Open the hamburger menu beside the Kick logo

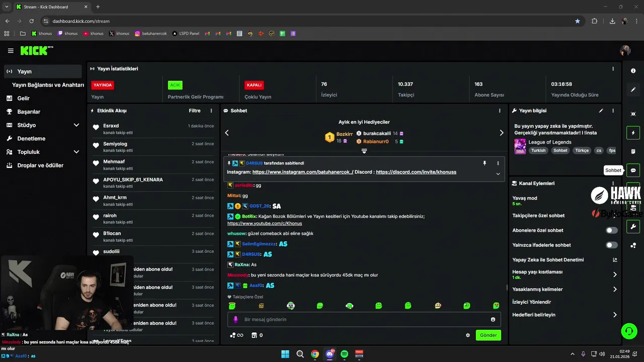(11, 51)
